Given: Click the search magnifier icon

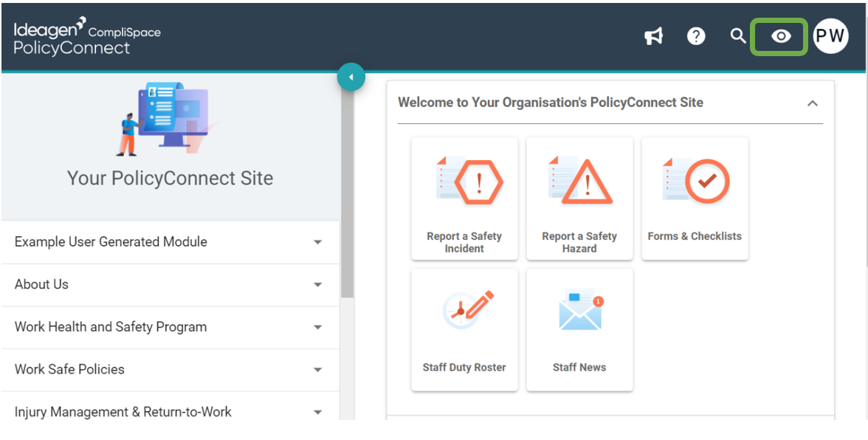Looking at the screenshot, I should point(738,36).
